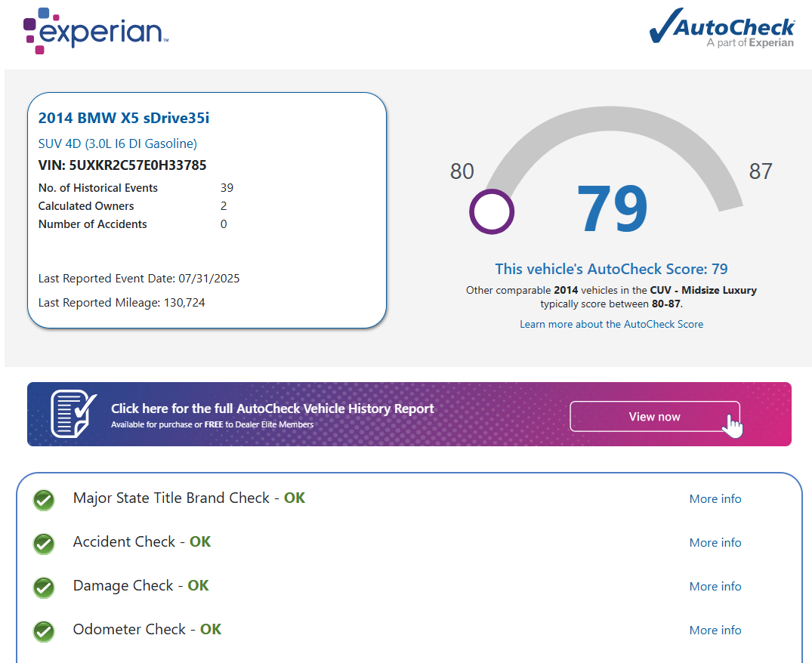The width and height of the screenshot is (812, 663).
Task: Open More info for Damage Check
Action: [x=715, y=587]
